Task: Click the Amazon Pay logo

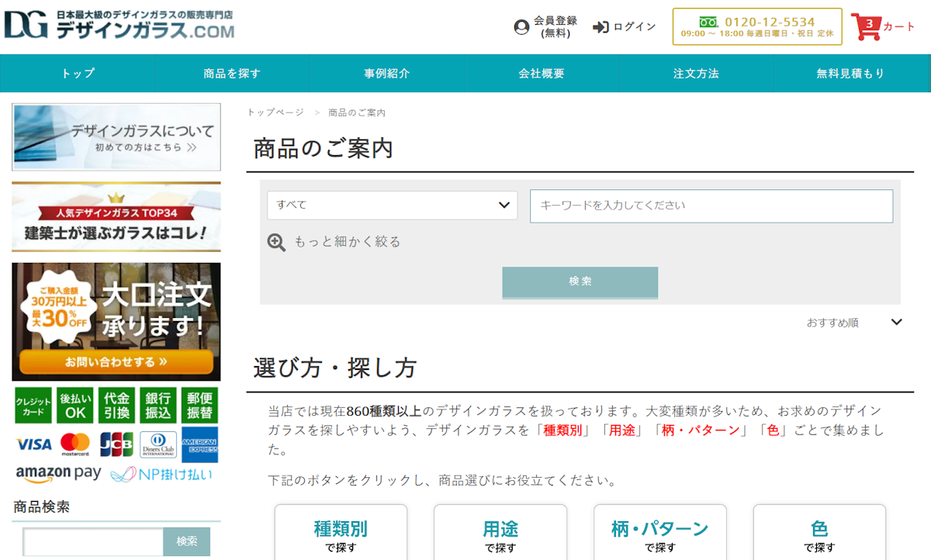Action: click(58, 473)
